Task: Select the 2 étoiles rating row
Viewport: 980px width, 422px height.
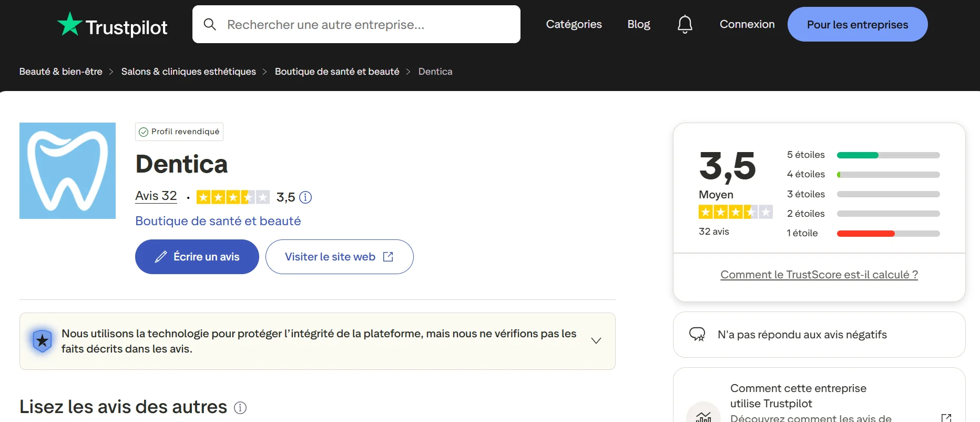Action: pos(863,214)
